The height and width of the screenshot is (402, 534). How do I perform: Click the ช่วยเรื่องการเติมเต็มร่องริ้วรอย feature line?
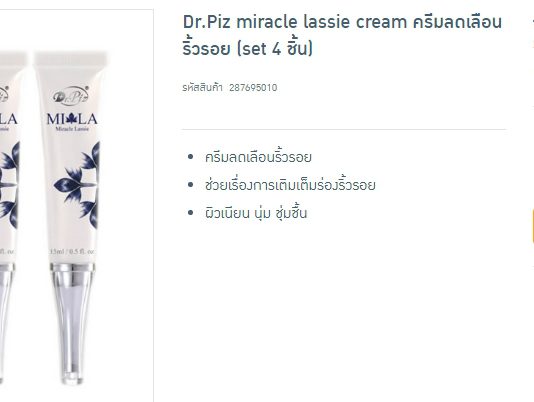tap(290, 185)
